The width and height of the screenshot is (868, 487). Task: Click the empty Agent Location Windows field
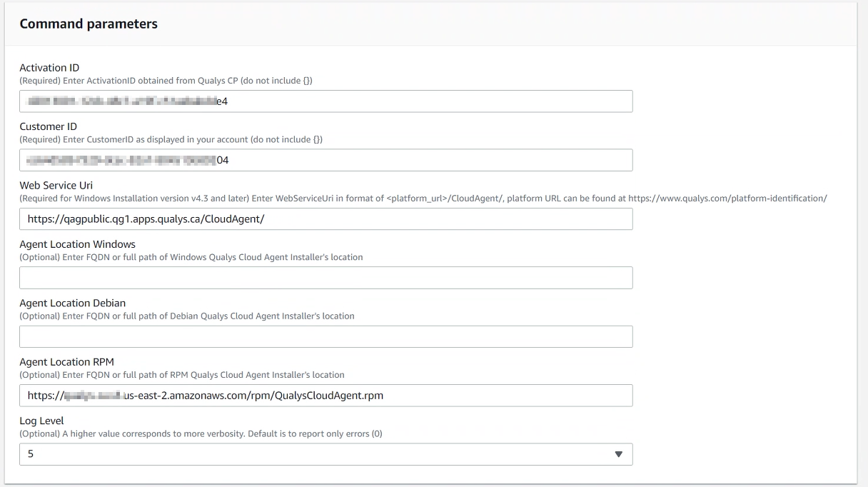point(325,278)
